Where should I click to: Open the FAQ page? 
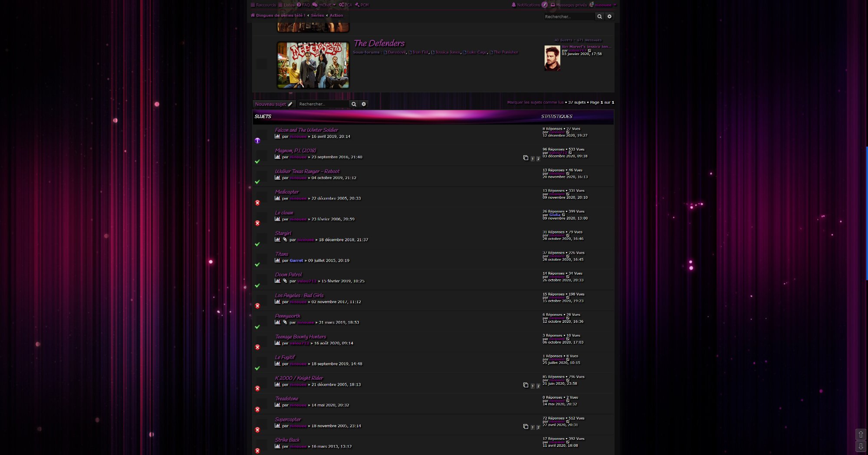[x=303, y=5]
